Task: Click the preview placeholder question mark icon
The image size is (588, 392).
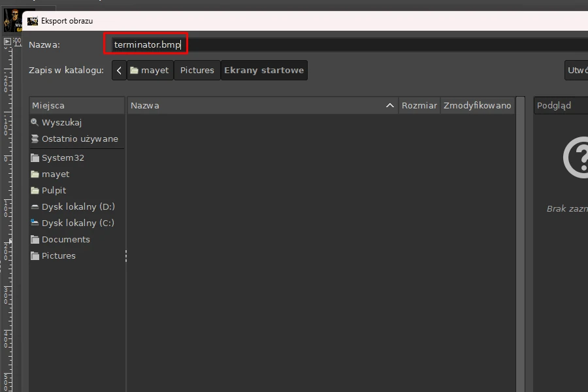Action: [x=576, y=157]
